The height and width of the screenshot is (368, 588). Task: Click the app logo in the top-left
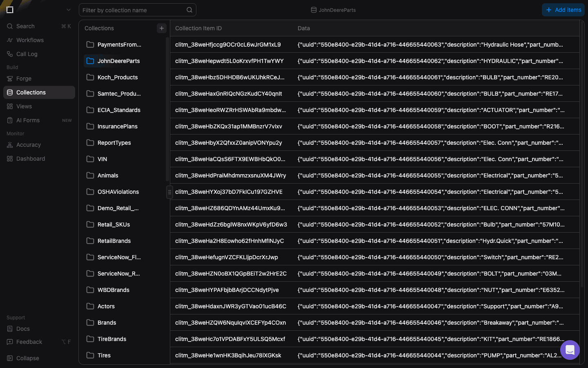[10, 10]
